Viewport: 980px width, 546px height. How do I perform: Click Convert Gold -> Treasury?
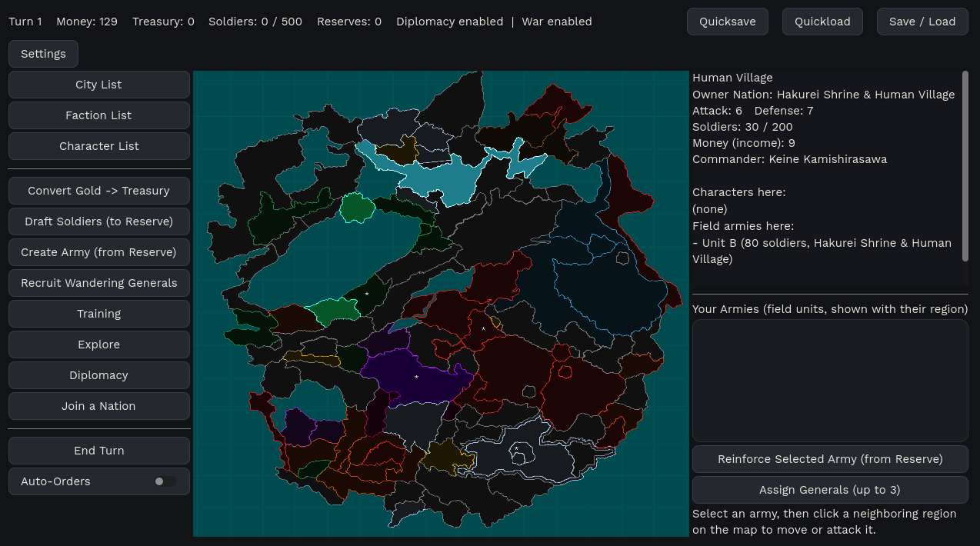[x=98, y=191]
